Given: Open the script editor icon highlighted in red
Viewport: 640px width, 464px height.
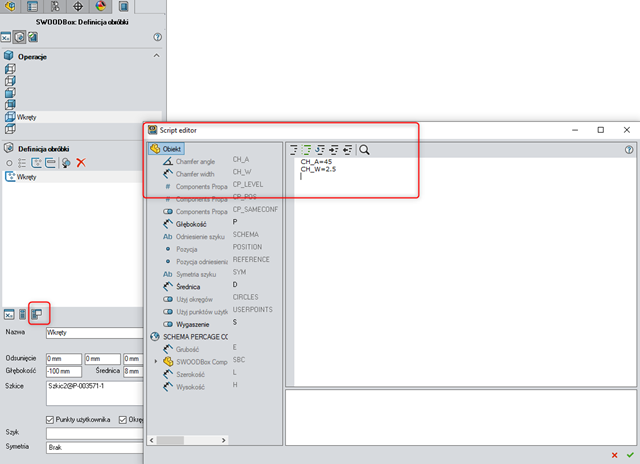Looking at the screenshot, I should 36,313.
